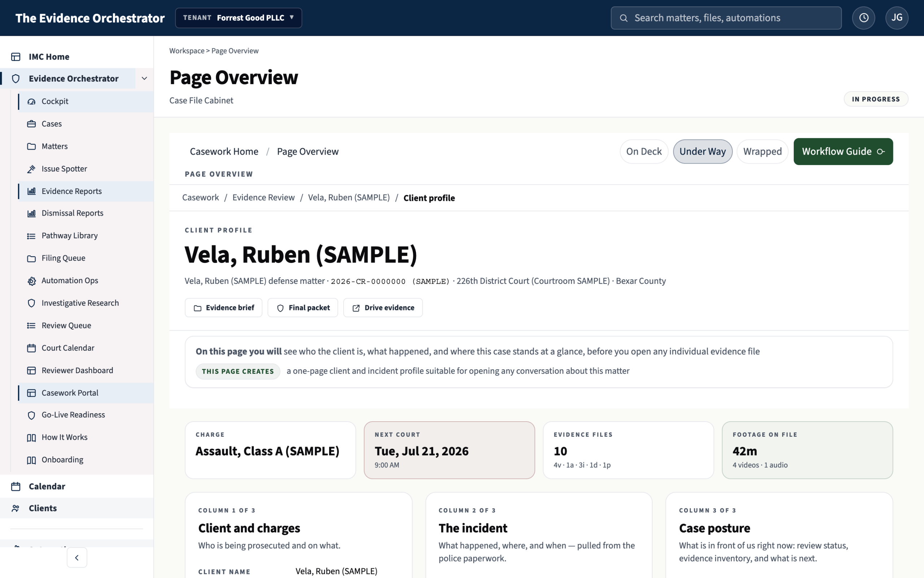
Task: Click the '2026-CR-0000000 (SAMPLE)' case number
Action: click(x=390, y=281)
